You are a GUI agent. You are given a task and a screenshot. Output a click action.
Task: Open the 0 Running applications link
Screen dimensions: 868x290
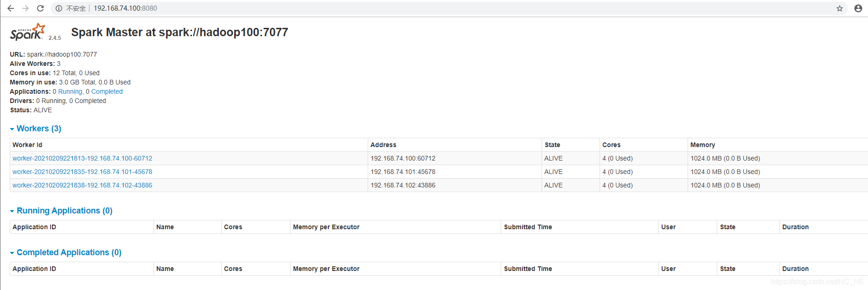tap(70, 91)
